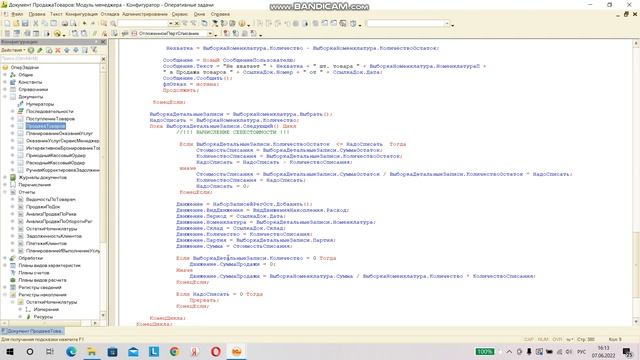
Task: Select ПродажаТоваров document in tree
Action: [45, 126]
